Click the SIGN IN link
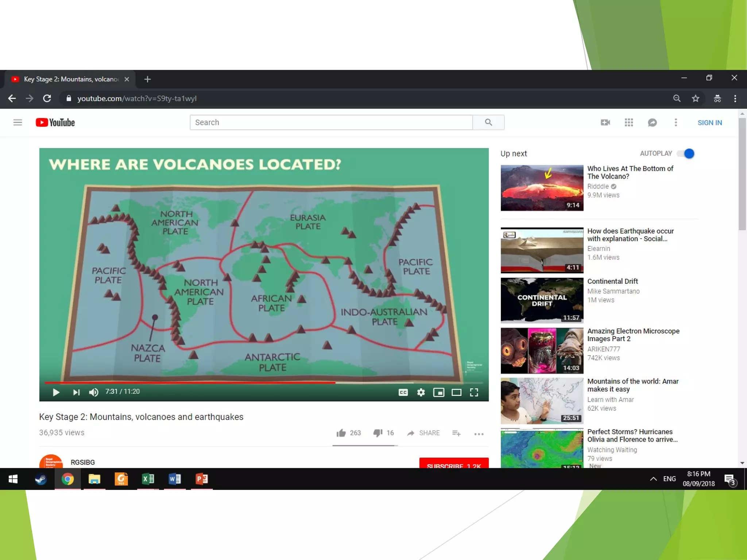747x560 pixels. pyautogui.click(x=709, y=122)
